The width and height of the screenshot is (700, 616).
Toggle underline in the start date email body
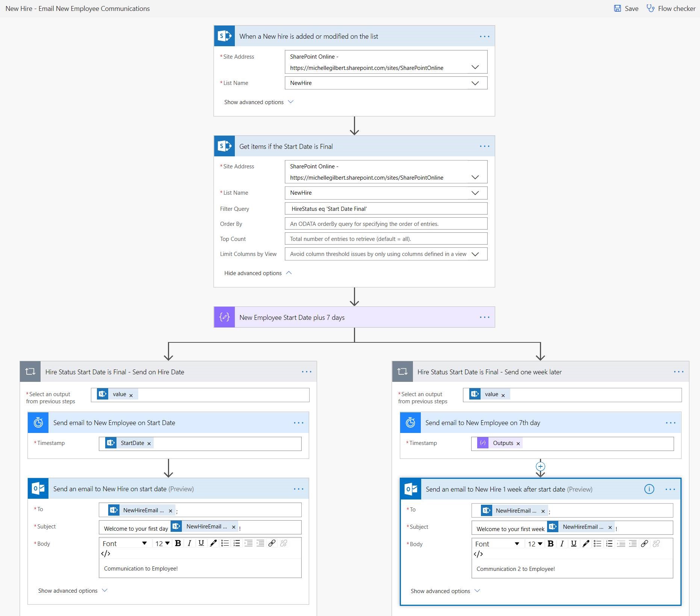pos(201,543)
